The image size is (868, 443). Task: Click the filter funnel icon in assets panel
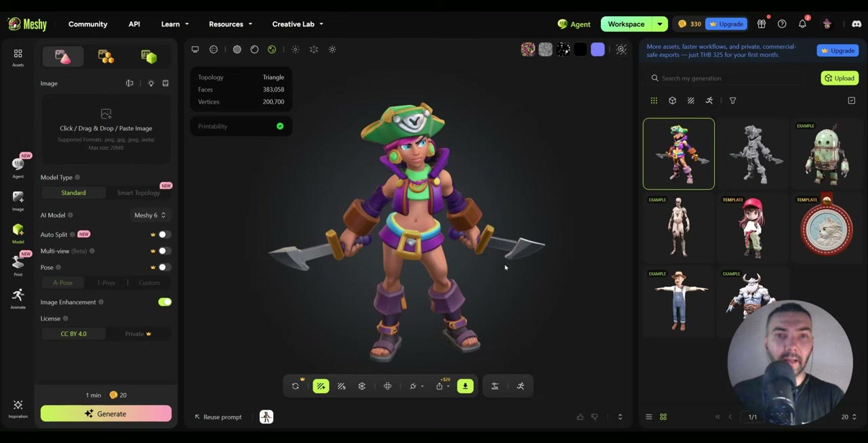pos(732,100)
